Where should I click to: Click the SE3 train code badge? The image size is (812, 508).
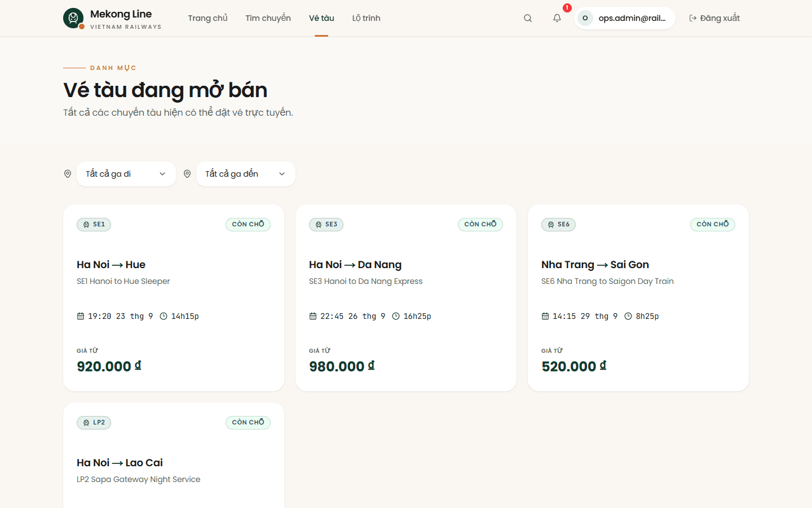coord(326,224)
